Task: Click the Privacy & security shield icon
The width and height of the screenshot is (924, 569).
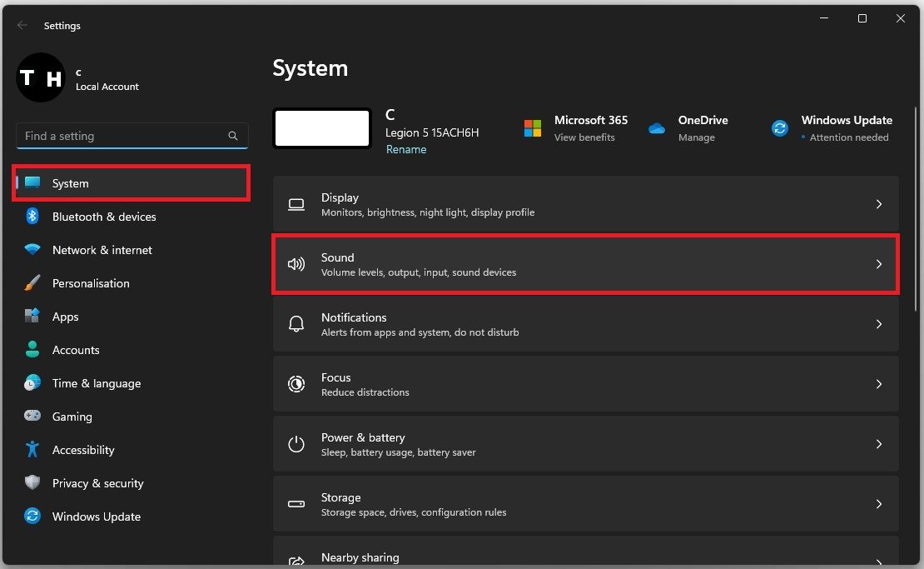Action: pyautogui.click(x=32, y=483)
